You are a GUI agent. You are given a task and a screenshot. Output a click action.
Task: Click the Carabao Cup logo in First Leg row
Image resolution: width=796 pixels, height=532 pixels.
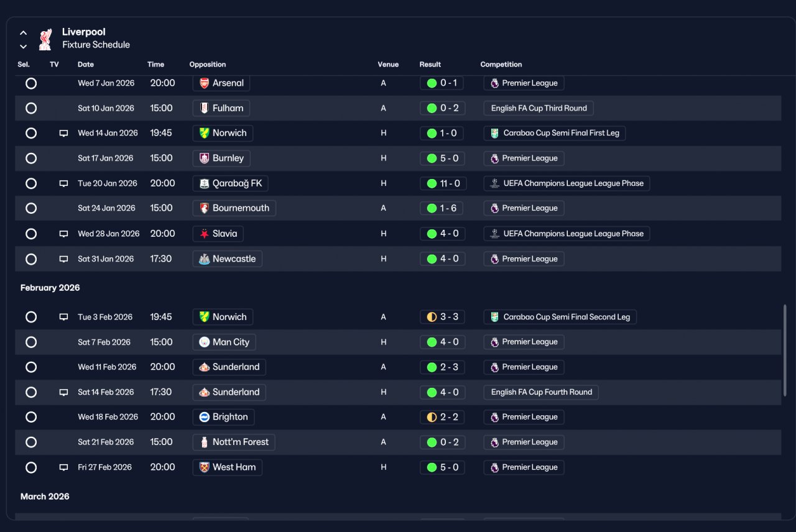[x=494, y=133]
